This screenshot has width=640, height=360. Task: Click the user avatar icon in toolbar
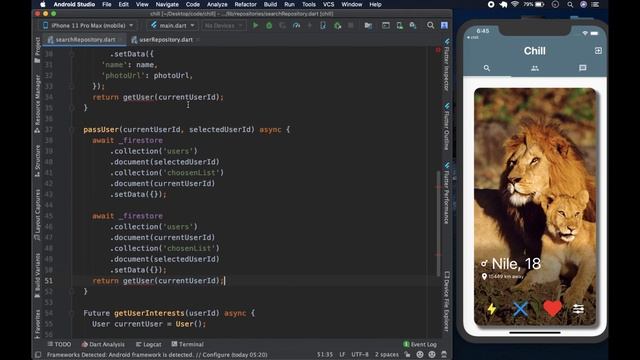pyautogui.click(x=444, y=25)
